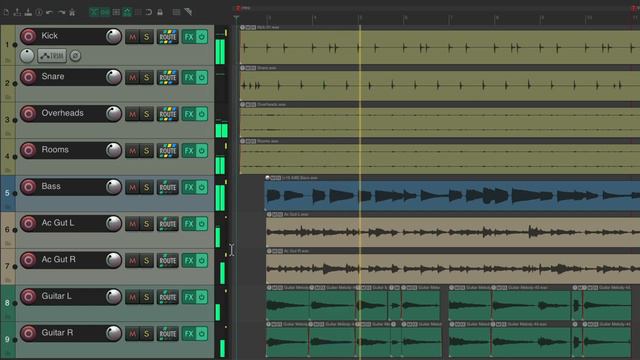Open the FX chain on Snare track
640x360 pixels.
[189, 78]
